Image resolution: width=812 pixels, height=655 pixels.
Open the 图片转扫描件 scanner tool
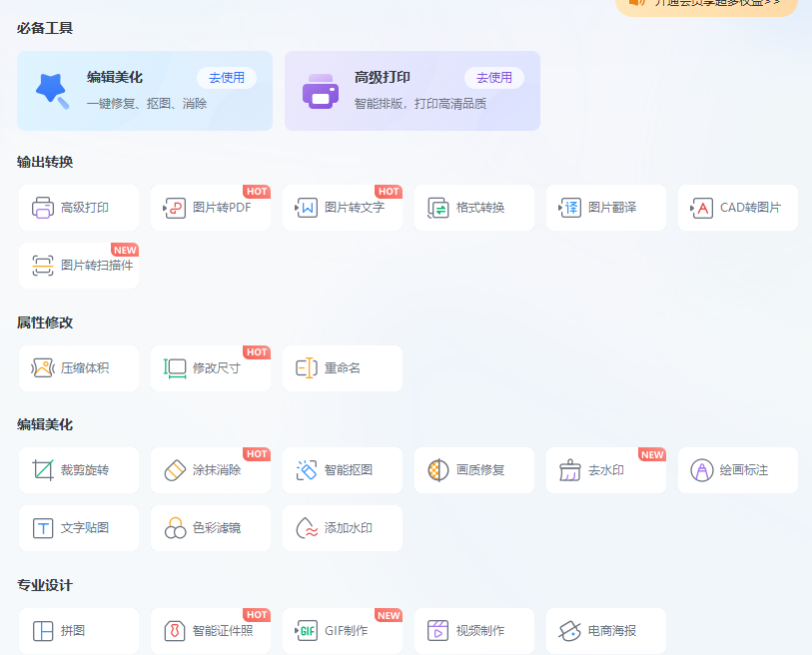point(79,266)
